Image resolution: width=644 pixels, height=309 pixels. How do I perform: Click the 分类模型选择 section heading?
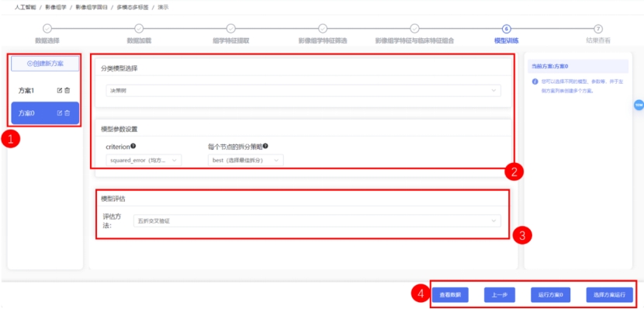[119, 68]
